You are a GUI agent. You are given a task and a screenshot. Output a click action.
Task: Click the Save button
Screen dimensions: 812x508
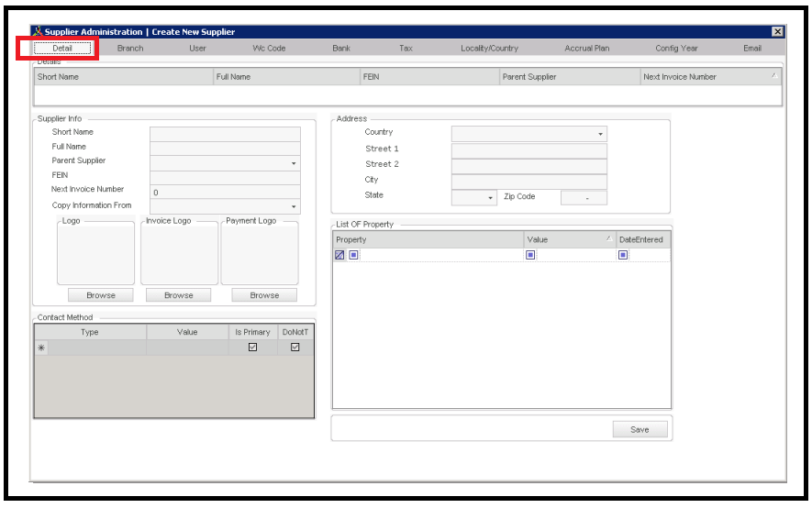coord(640,429)
